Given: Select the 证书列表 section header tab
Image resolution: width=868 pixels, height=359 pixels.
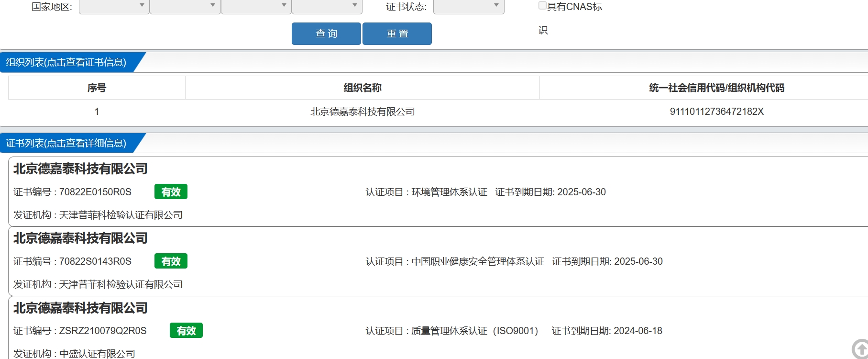Looking at the screenshot, I should (x=67, y=143).
